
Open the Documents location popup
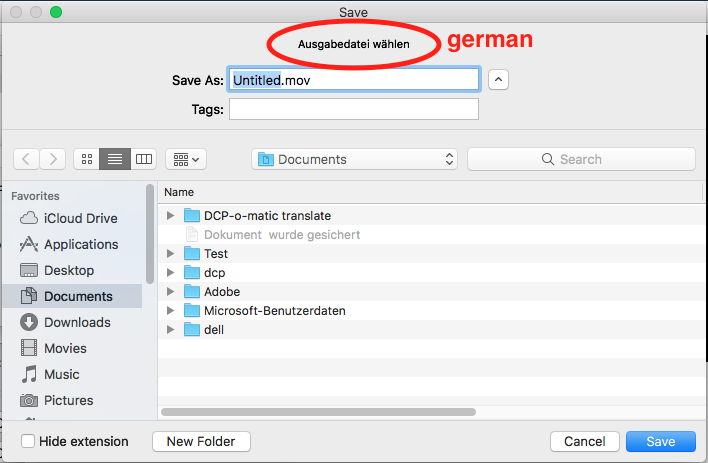pyautogui.click(x=354, y=159)
